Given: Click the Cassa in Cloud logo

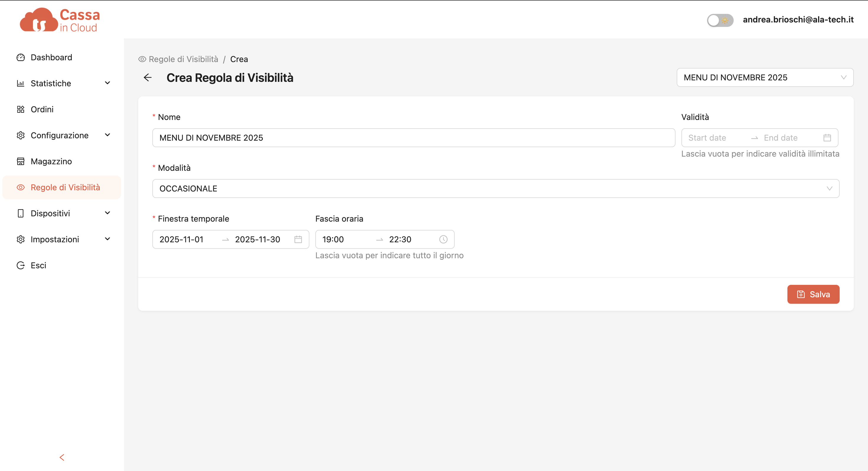Looking at the screenshot, I should [x=60, y=20].
